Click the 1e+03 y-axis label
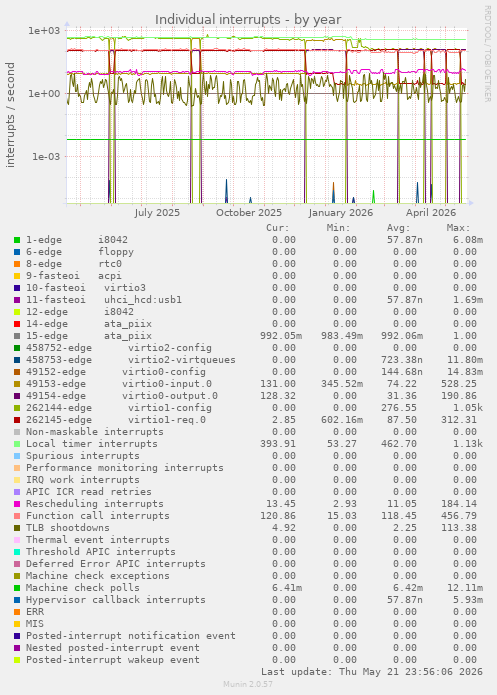Image resolution: width=497 pixels, height=695 pixels. 43,31
